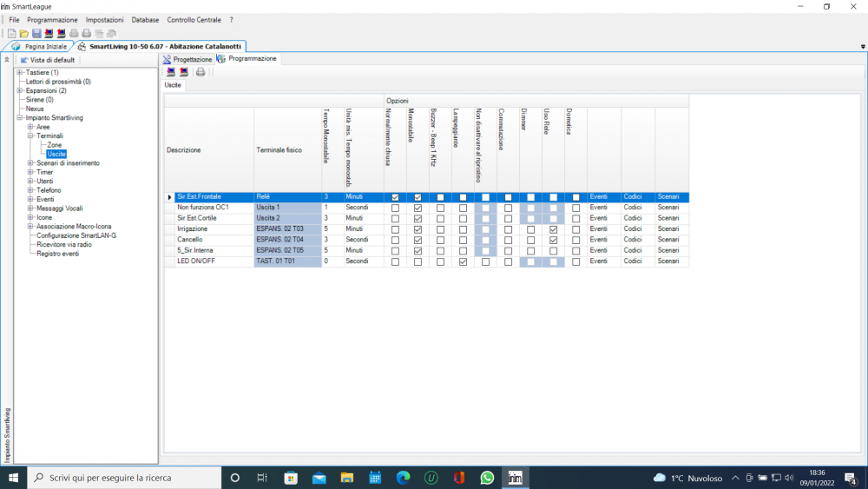Click the Save floppy disk icon
This screenshot has height=489, width=868.
pos(36,33)
